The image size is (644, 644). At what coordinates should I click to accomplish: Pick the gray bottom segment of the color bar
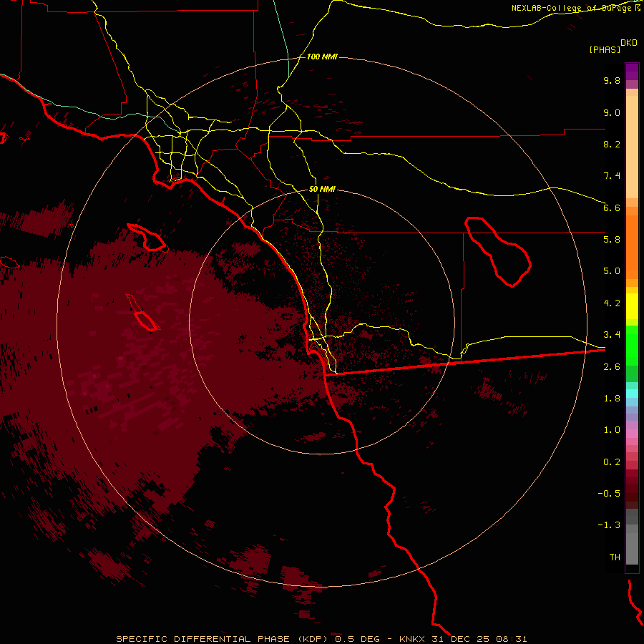point(632,548)
